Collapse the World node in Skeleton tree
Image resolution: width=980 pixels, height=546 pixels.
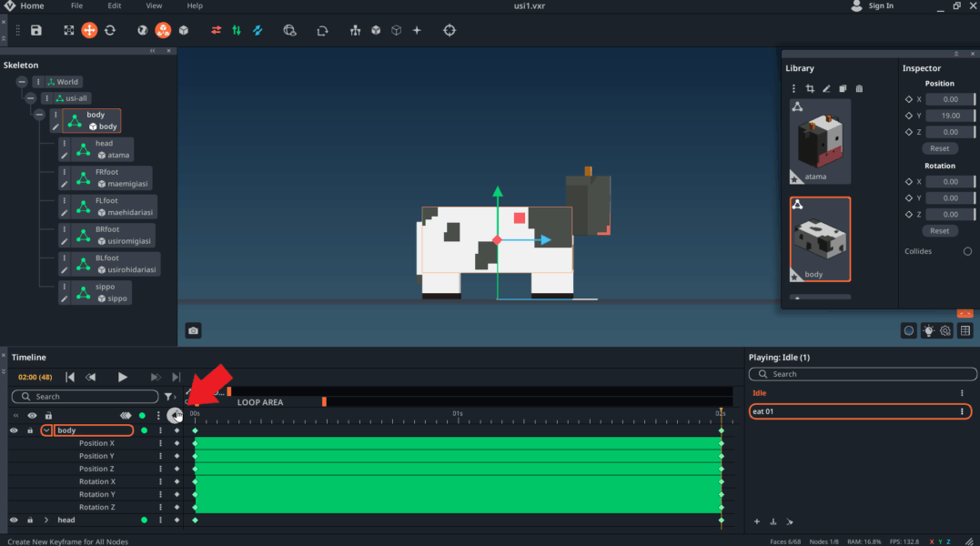[22, 82]
